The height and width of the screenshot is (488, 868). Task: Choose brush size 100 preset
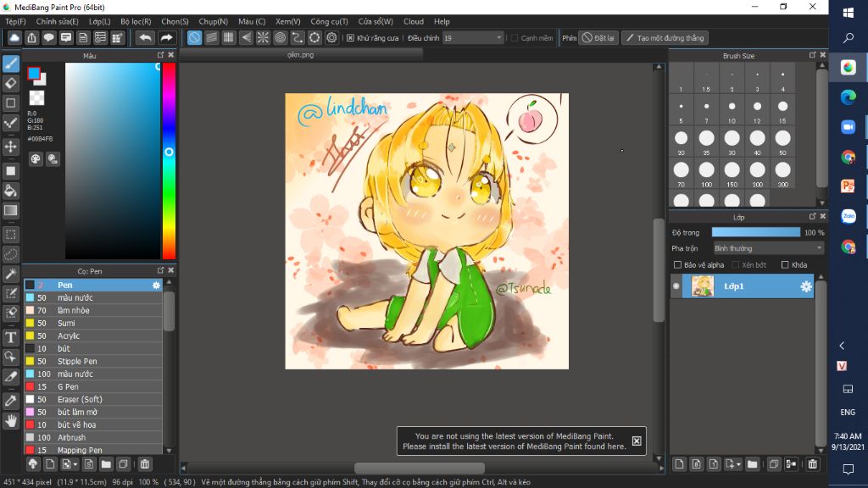click(x=706, y=174)
